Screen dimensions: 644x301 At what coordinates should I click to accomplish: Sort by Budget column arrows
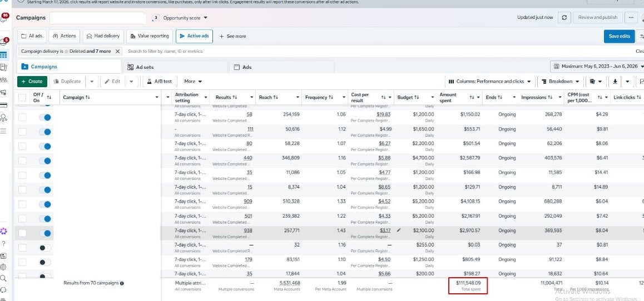pyautogui.click(x=417, y=97)
